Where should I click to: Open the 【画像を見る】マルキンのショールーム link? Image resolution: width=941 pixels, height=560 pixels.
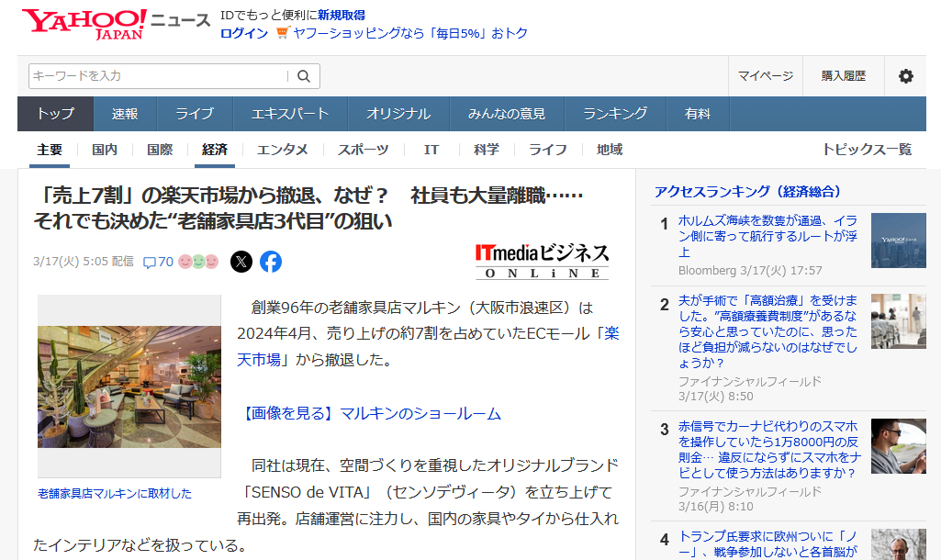373,413
